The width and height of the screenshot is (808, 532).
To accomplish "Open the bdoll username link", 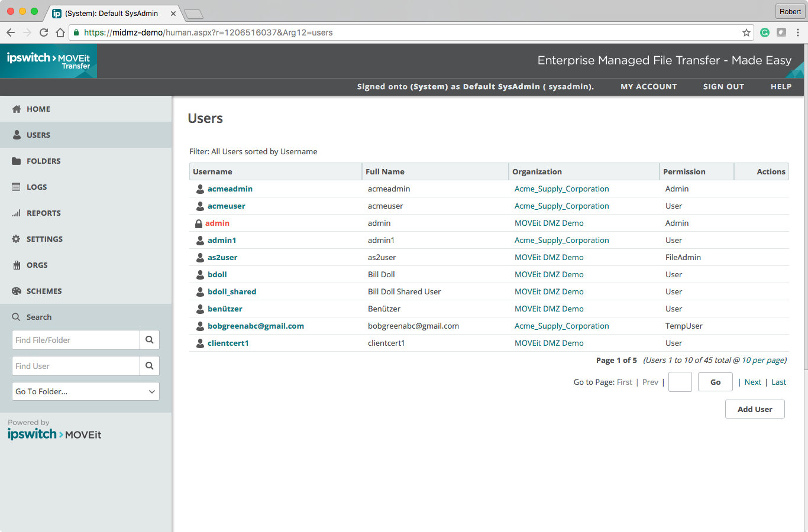I will (x=217, y=274).
